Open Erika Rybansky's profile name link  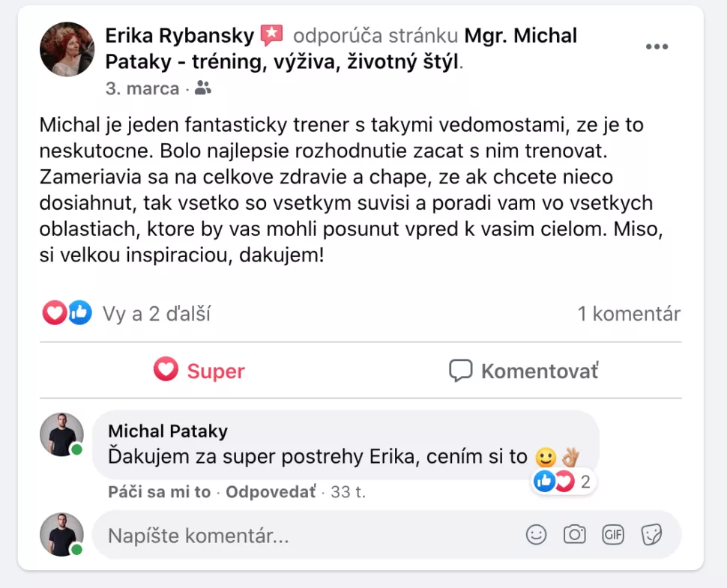(x=179, y=36)
